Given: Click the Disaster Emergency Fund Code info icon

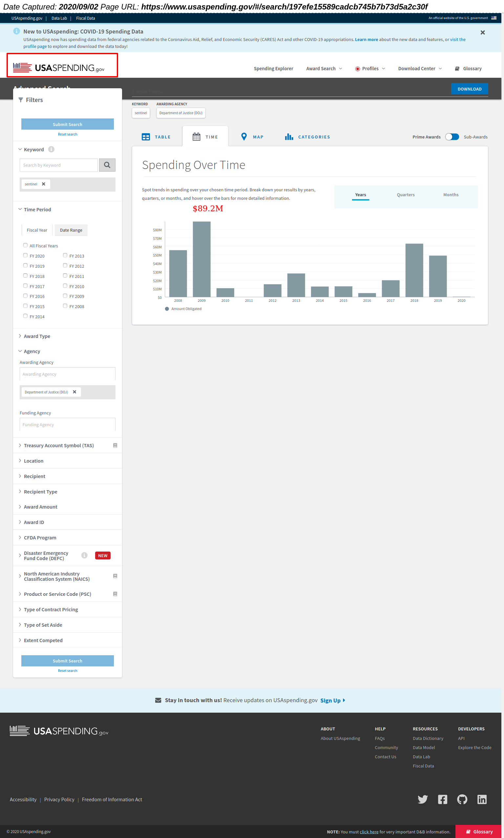Looking at the screenshot, I should [x=84, y=555].
